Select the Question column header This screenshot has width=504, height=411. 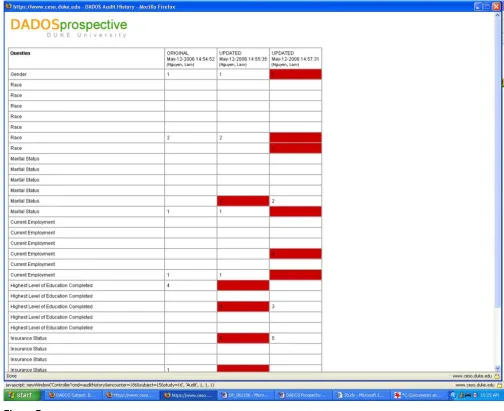point(86,58)
